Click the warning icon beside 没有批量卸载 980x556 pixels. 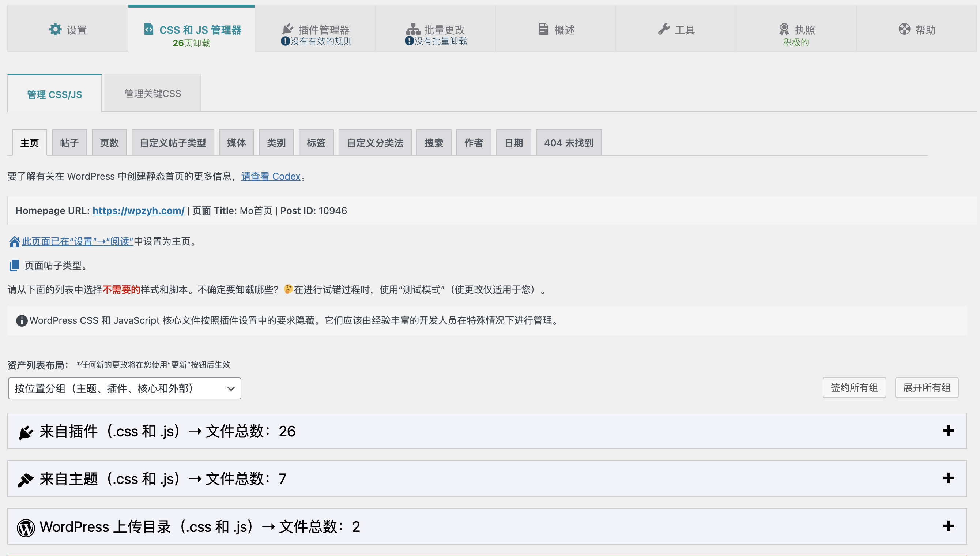point(409,41)
